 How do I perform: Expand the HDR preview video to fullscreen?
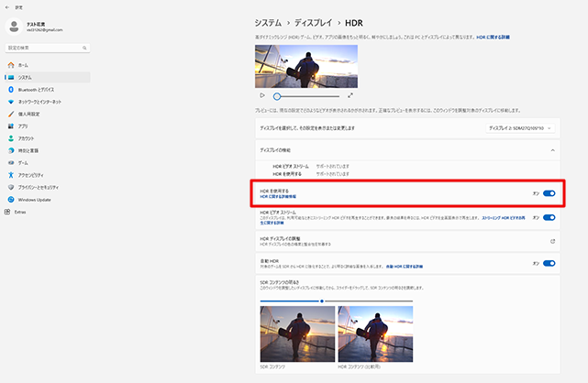coord(350,95)
